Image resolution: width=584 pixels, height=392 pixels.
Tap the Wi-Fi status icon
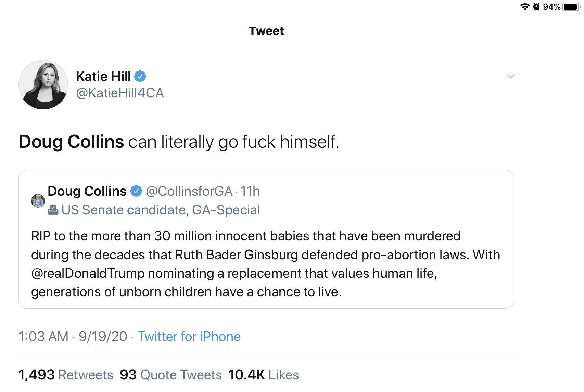(x=525, y=6)
